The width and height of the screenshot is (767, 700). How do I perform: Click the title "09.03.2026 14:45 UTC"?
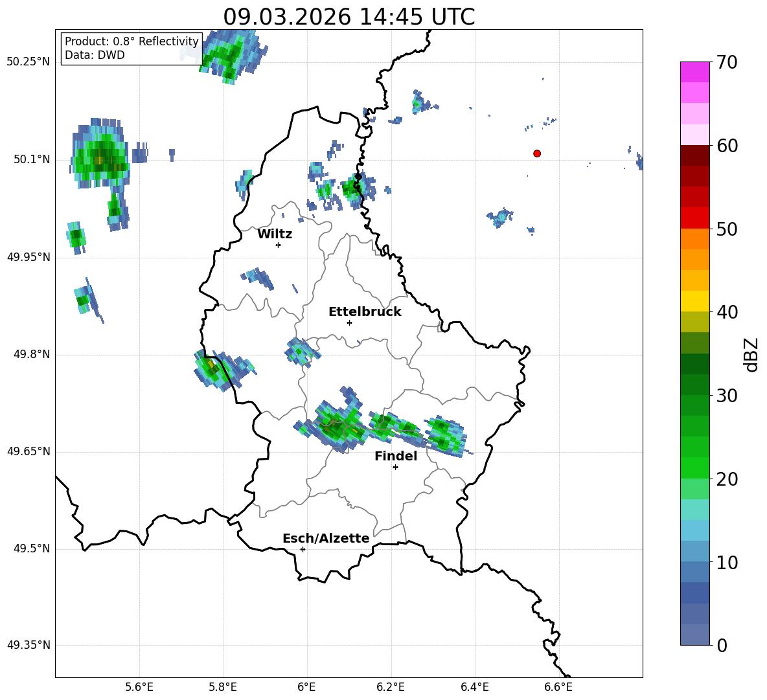click(x=349, y=17)
